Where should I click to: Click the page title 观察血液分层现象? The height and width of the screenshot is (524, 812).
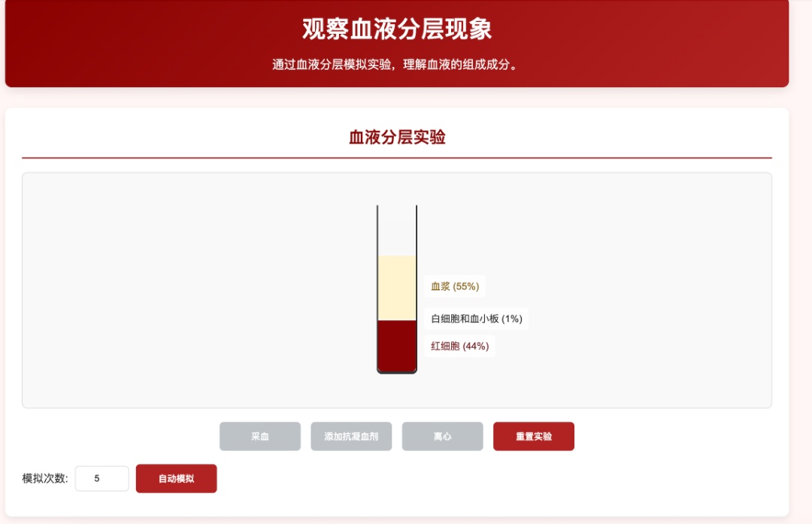pyautogui.click(x=397, y=30)
